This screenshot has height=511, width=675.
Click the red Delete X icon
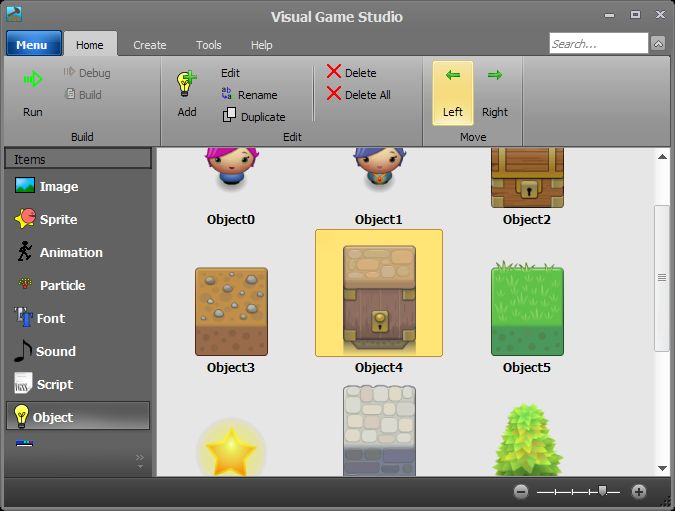pyautogui.click(x=333, y=72)
